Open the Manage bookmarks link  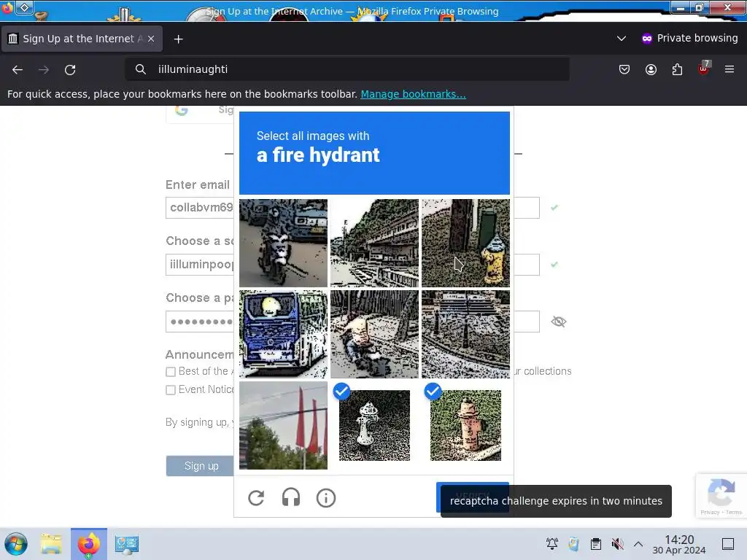pos(413,94)
